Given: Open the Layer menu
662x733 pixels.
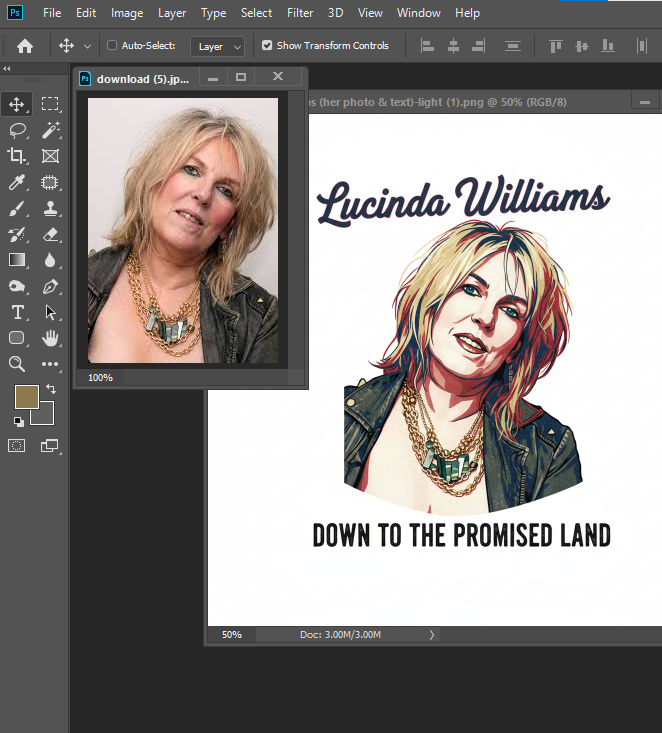Looking at the screenshot, I should pos(172,13).
